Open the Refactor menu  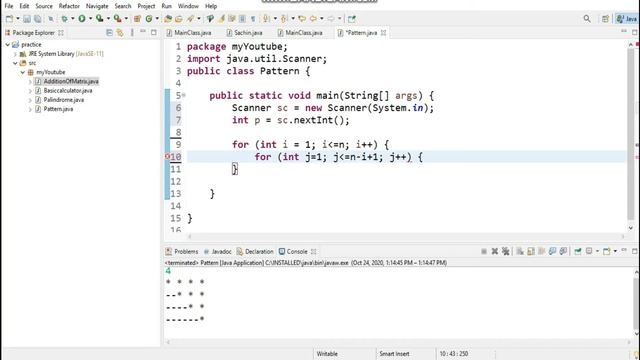(69, 6)
